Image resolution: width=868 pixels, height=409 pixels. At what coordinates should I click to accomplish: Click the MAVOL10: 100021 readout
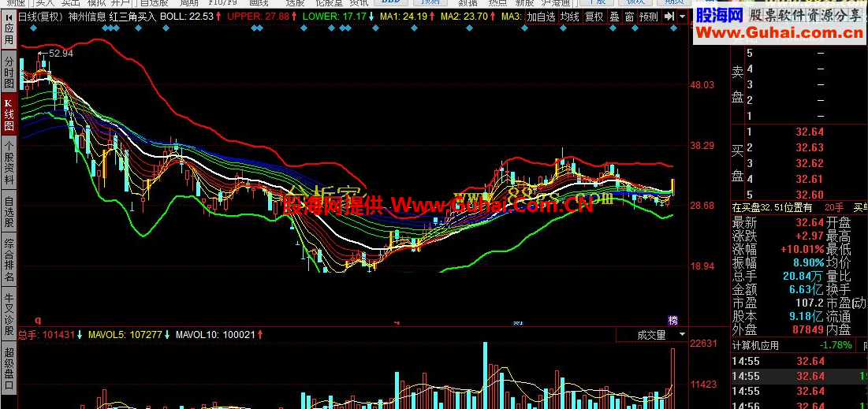pyautogui.click(x=214, y=334)
